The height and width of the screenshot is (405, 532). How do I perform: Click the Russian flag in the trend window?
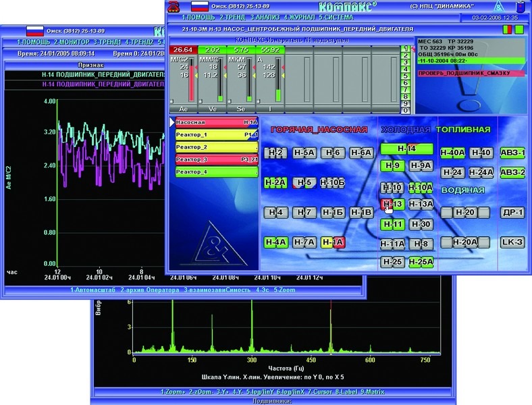tap(35, 31)
